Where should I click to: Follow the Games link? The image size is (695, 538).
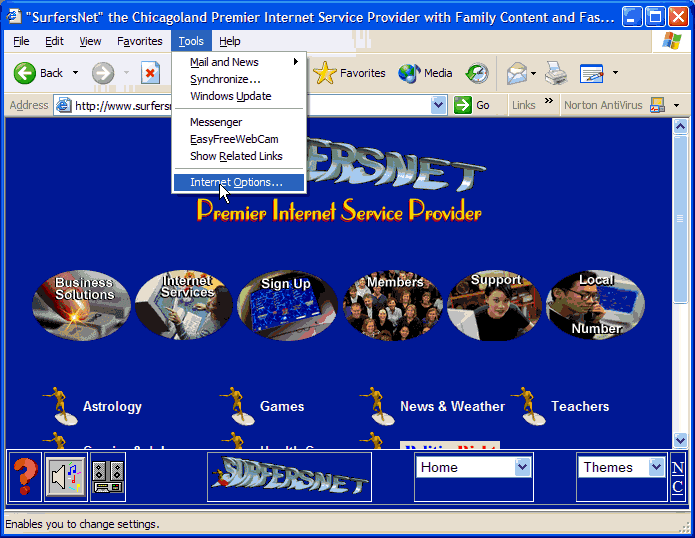coord(282,406)
